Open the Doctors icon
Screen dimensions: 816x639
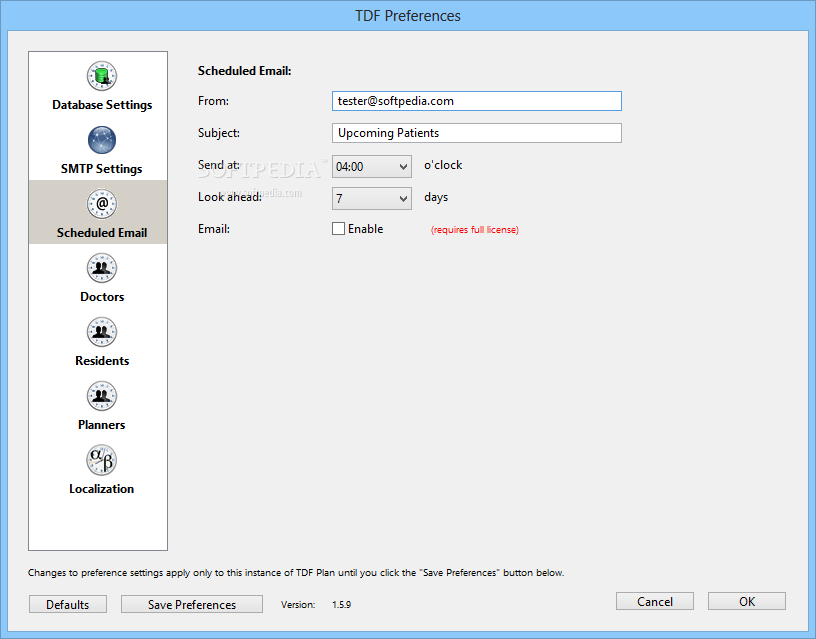(x=101, y=268)
